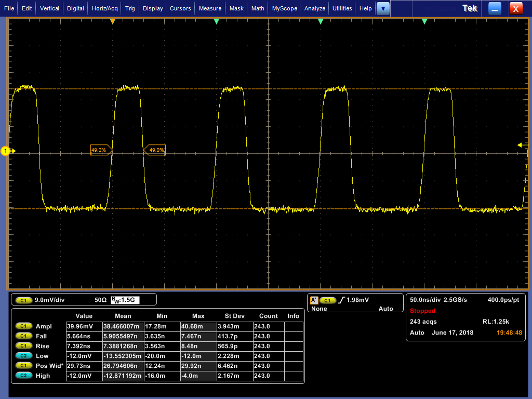Select the C1 badge beside 9.0mV/div readout
Viewport: 532px width, 399px height.
[24, 300]
